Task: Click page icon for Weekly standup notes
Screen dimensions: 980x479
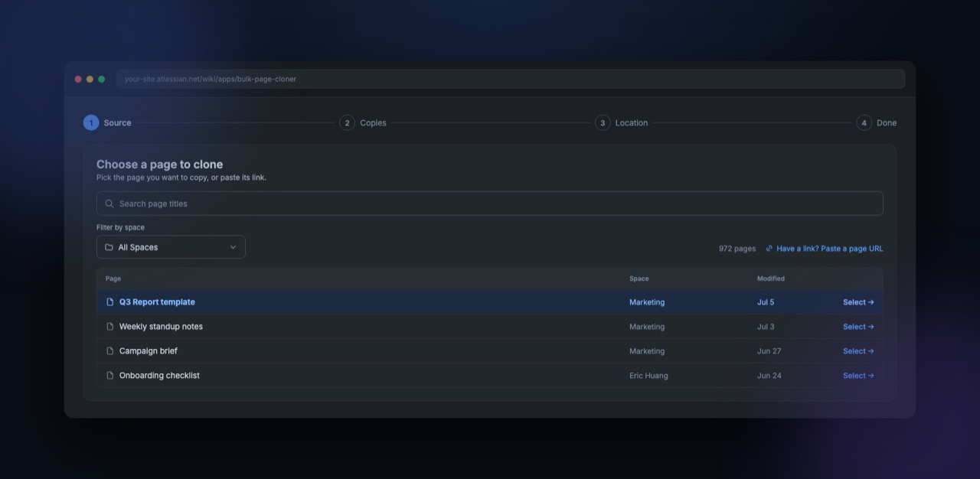Action: [x=109, y=327]
